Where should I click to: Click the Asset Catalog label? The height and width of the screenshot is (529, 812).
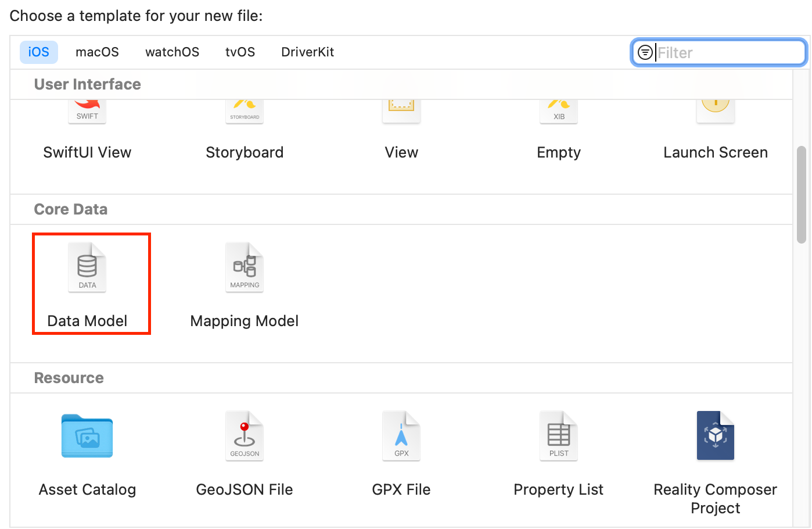(x=87, y=489)
